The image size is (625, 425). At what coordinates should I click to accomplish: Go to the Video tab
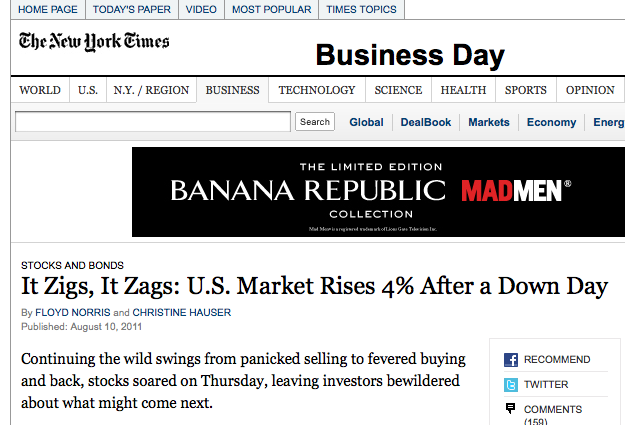tap(201, 9)
